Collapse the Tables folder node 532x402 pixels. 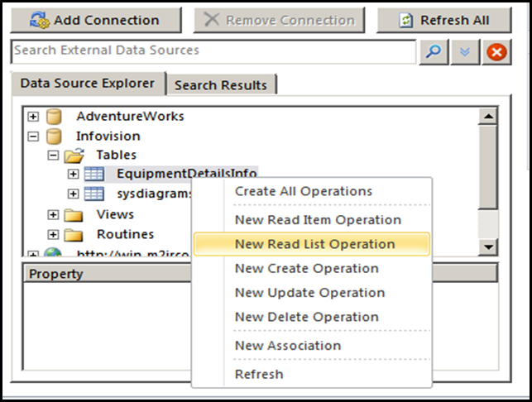pyautogui.click(x=53, y=156)
